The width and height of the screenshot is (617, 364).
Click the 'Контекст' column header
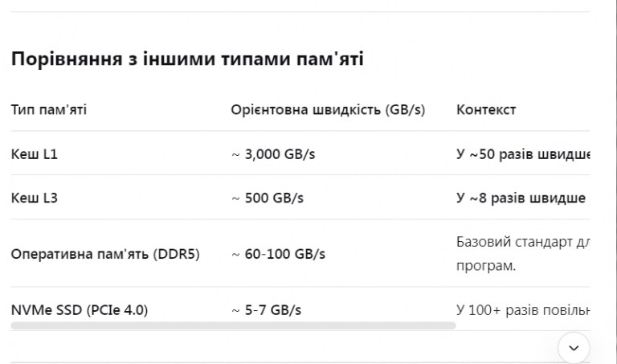(x=486, y=109)
